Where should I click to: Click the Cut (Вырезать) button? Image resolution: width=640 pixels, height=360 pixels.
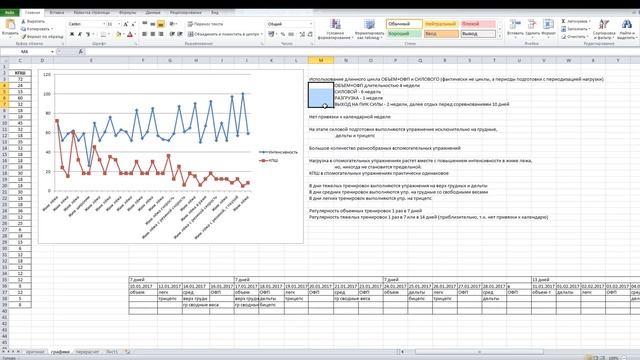pos(33,21)
